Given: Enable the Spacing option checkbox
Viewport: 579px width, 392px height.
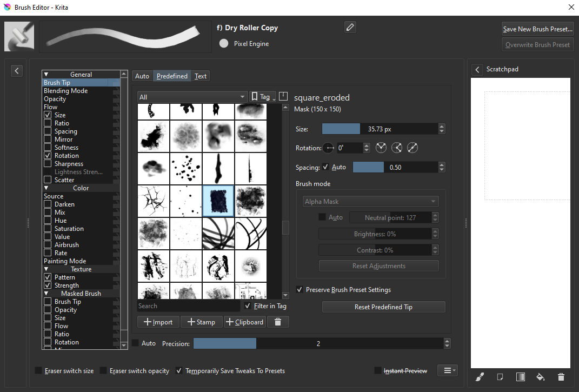Looking at the screenshot, I should click(48, 131).
